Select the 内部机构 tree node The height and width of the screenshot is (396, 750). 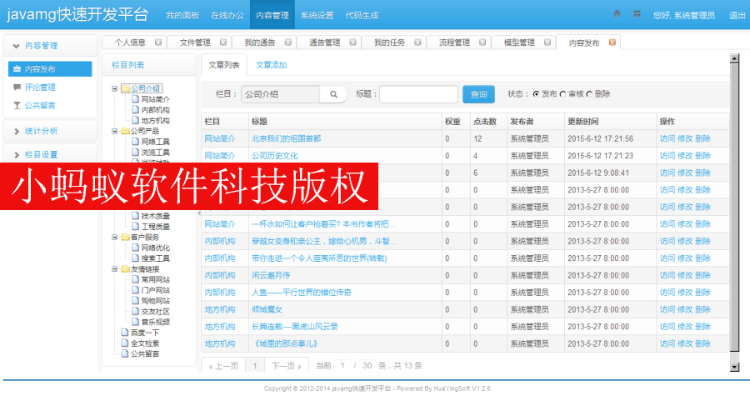pos(155,110)
